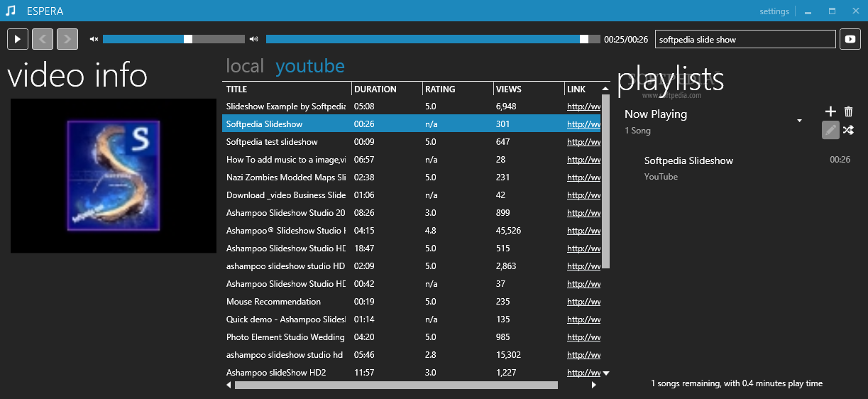Open link in Photo Element Studio Wedding row
The image size is (868, 399).
pos(583,337)
